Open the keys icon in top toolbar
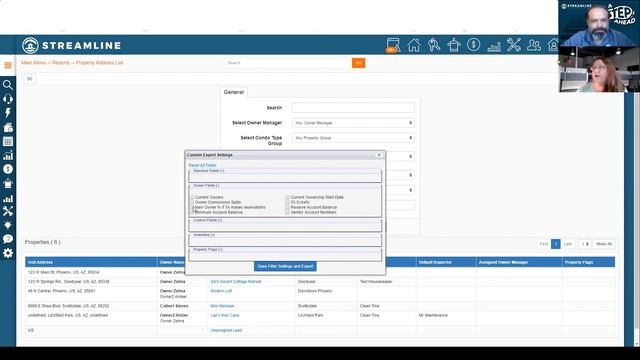This screenshot has height=360, width=640. 434,45
